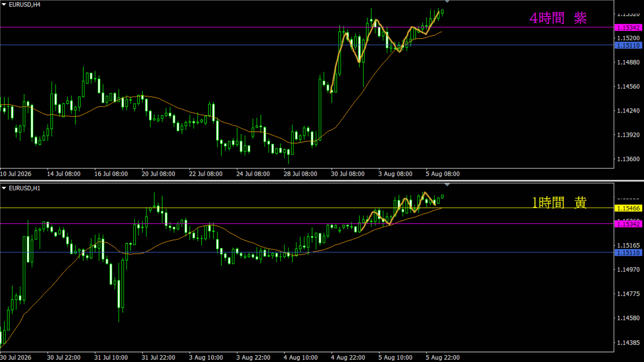
Task: Click the blue 1.15110 price tag on H4 chart
Action: coord(628,45)
